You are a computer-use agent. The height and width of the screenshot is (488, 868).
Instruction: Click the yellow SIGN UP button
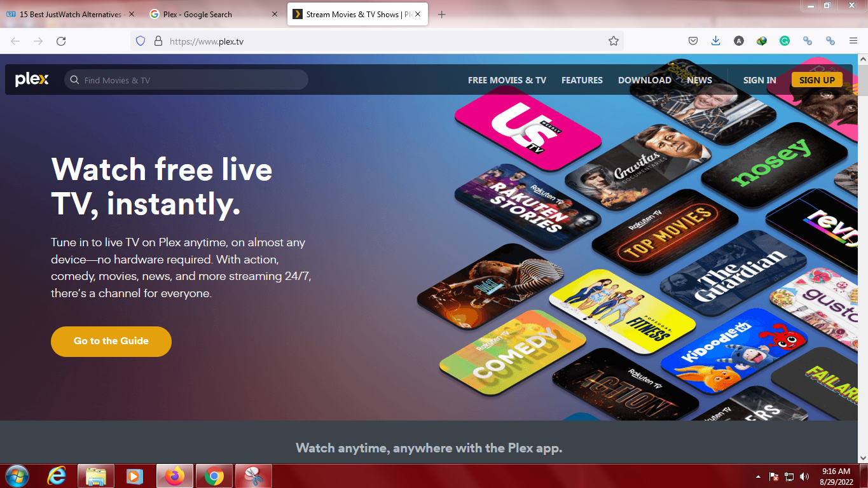(817, 80)
